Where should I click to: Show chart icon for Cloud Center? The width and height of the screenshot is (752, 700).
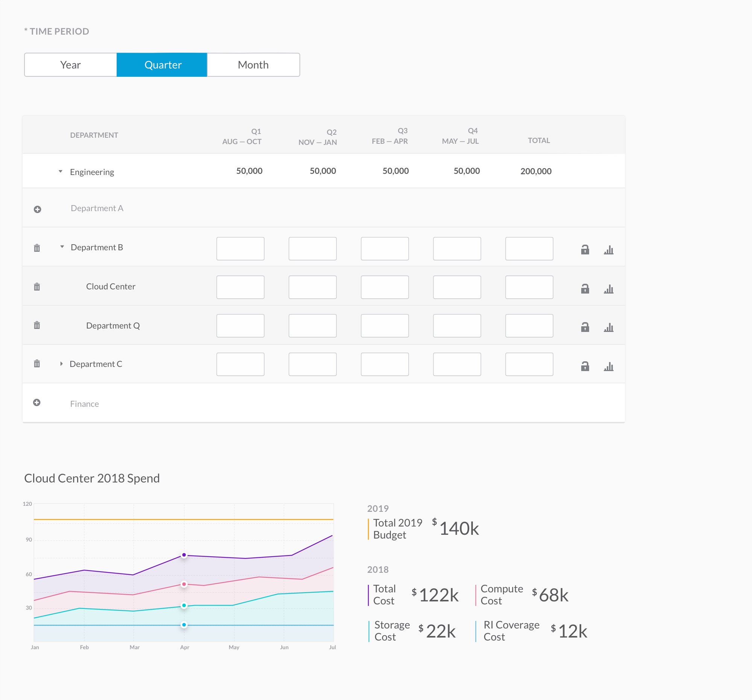608,289
